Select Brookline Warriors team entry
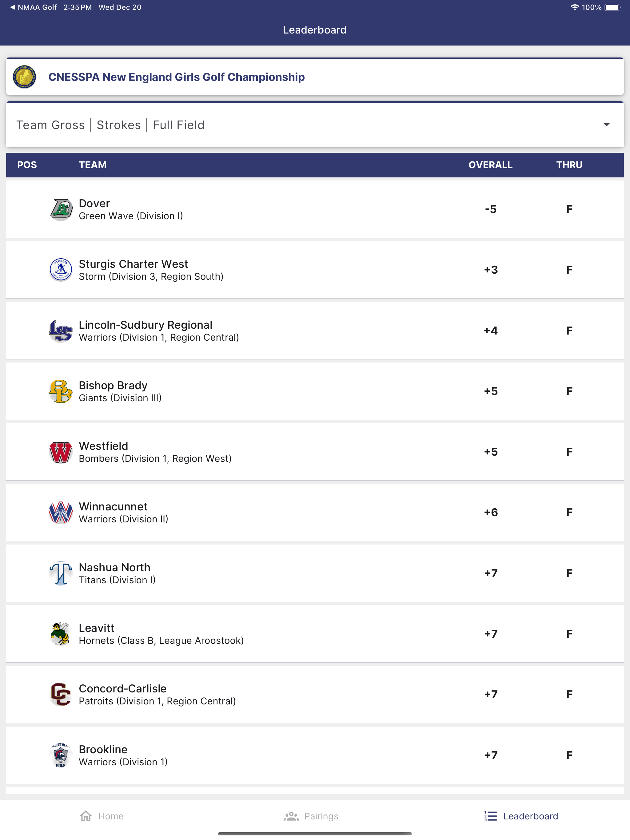The width and height of the screenshot is (630, 840). (x=315, y=755)
